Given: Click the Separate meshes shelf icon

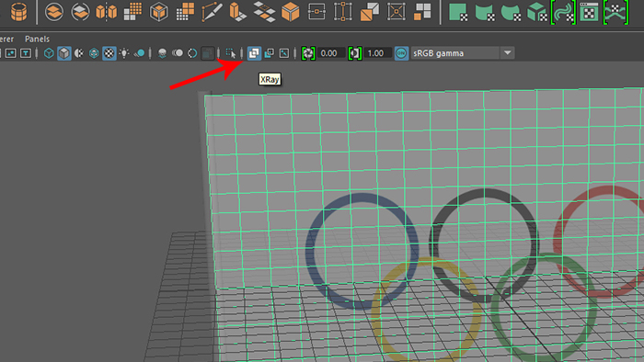Looking at the screenshot, I should click(x=80, y=12).
